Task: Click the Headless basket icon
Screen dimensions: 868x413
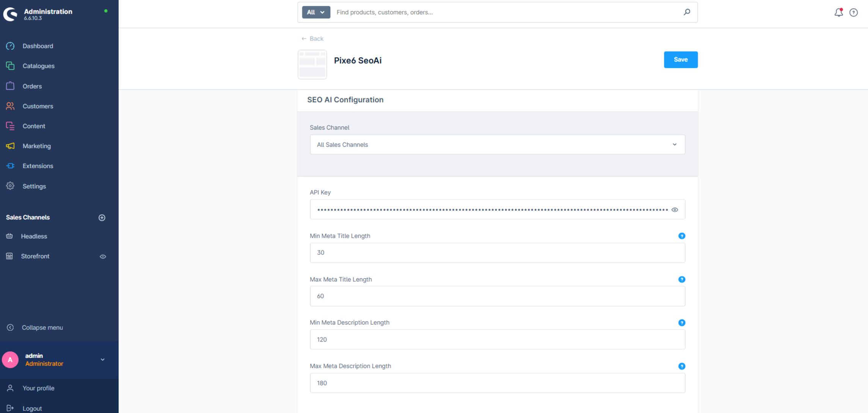Action: coord(9,236)
